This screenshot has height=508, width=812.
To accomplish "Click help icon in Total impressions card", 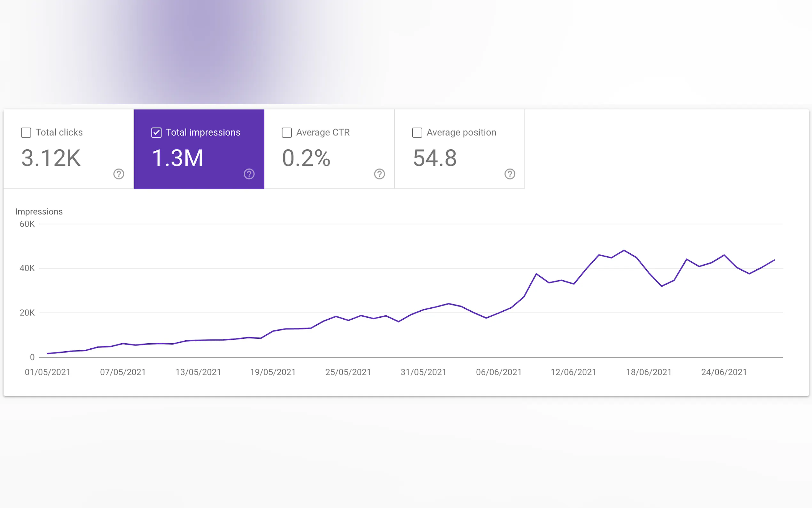I will point(249,174).
